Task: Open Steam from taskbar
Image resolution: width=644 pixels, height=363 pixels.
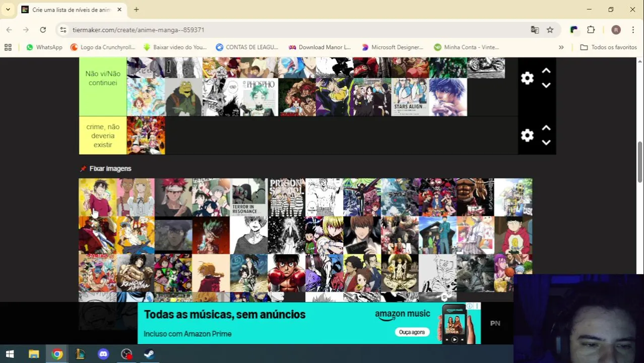Action: click(x=149, y=354)
